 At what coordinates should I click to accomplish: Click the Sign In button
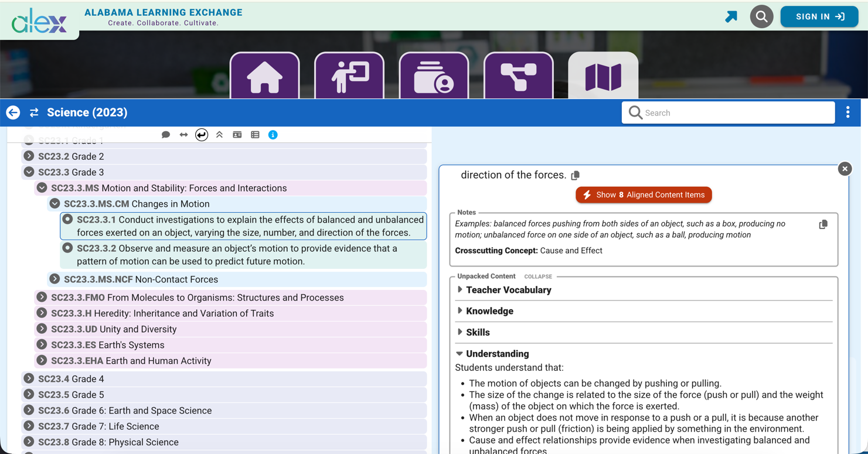(x=819, y=16)
